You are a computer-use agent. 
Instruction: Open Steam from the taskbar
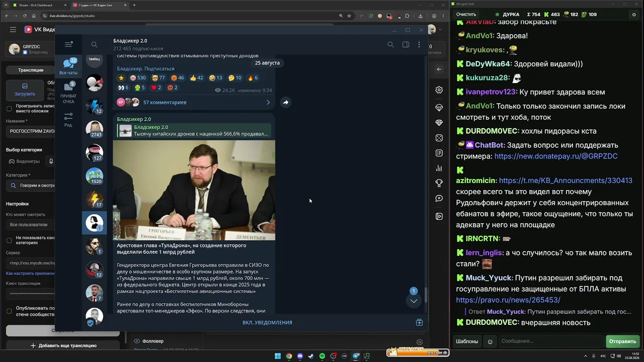(x=311, y=356)
